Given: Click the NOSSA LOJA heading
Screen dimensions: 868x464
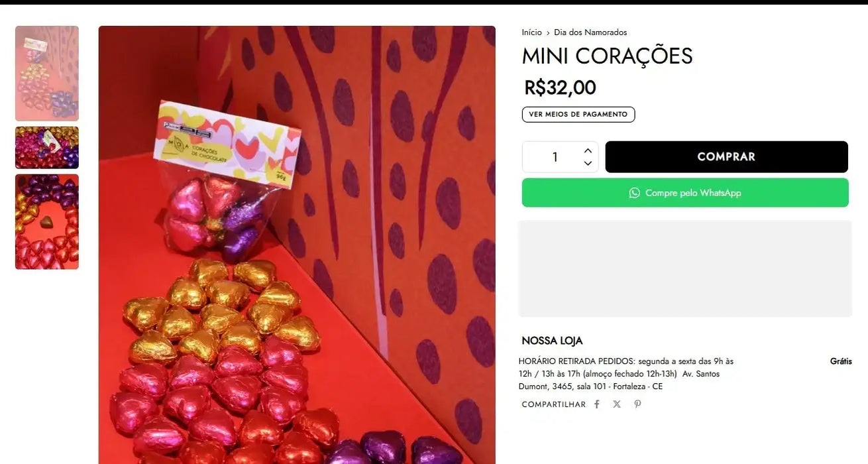Looking at the screenshot, I should tap(552, 341).
